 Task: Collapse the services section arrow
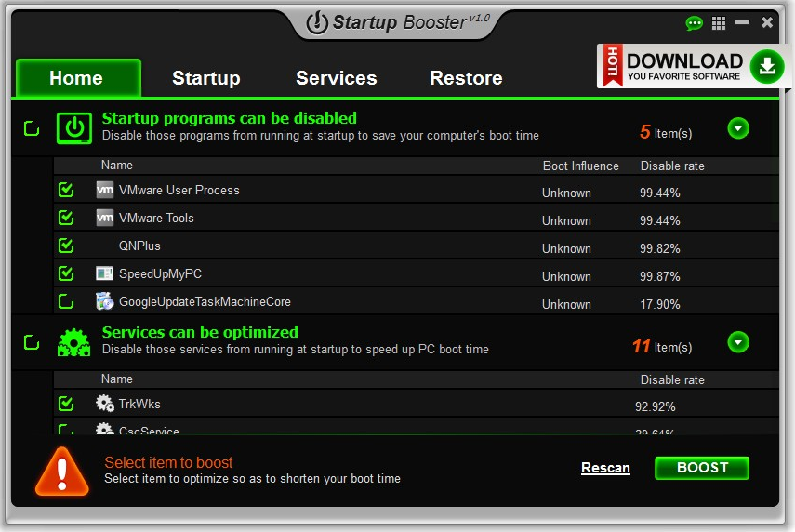click(x=738, y=342)
